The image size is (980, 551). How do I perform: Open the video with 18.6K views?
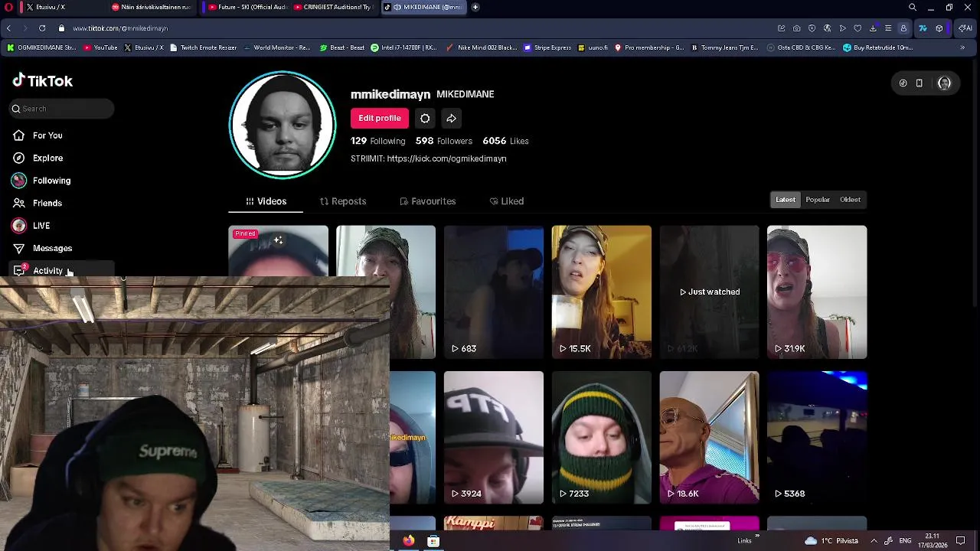tap(709, 438)
